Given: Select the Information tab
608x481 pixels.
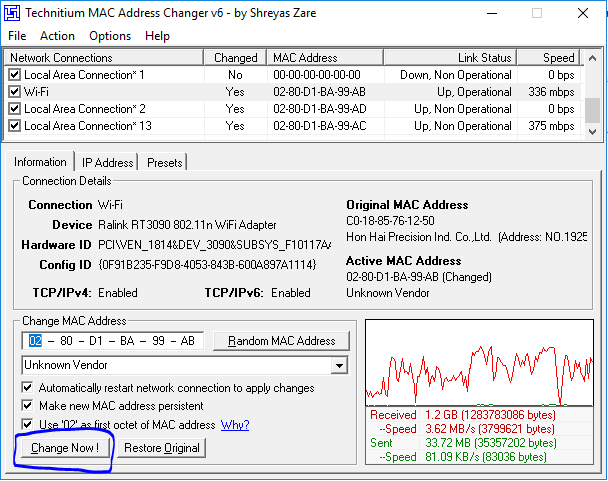Looking at the screenshot, I should 40,162.
